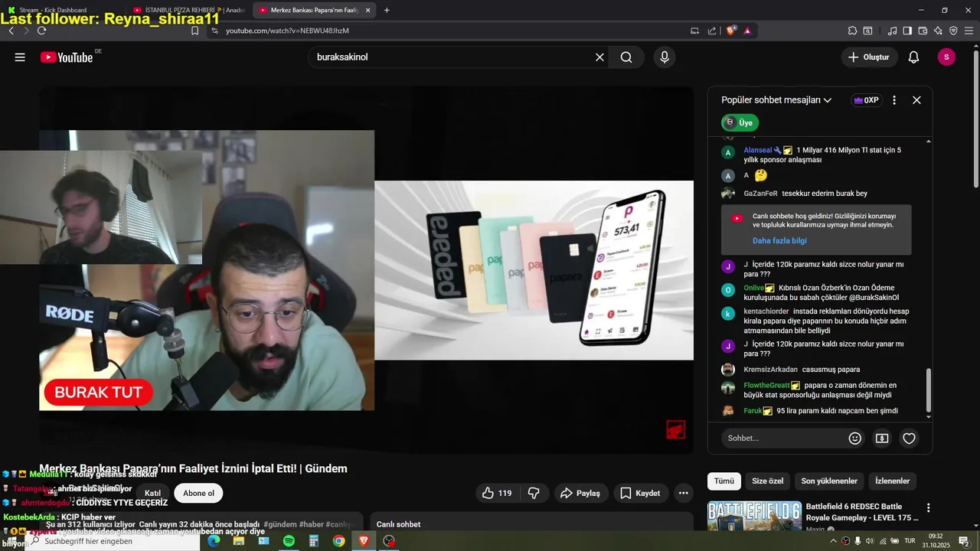
Task: Open the Windows notification center
Action: (x=964, y=541)
